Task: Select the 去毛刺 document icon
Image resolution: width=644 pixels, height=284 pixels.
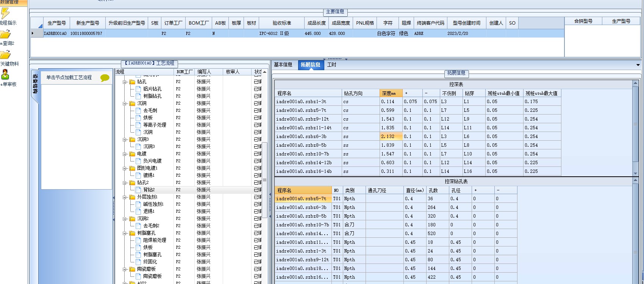Action: [x=138, y=111]
